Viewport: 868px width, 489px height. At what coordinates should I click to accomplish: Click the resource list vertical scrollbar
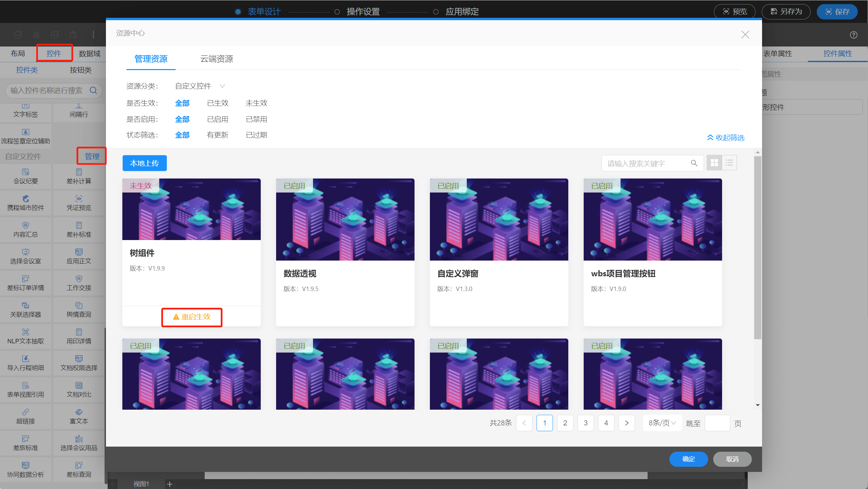[x=758, y=248]
